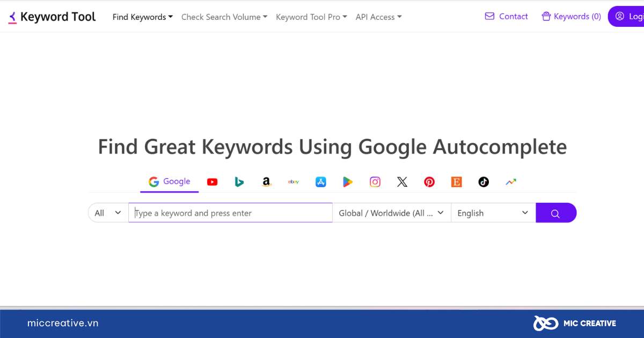Choose the eBay keyword source

294,182
